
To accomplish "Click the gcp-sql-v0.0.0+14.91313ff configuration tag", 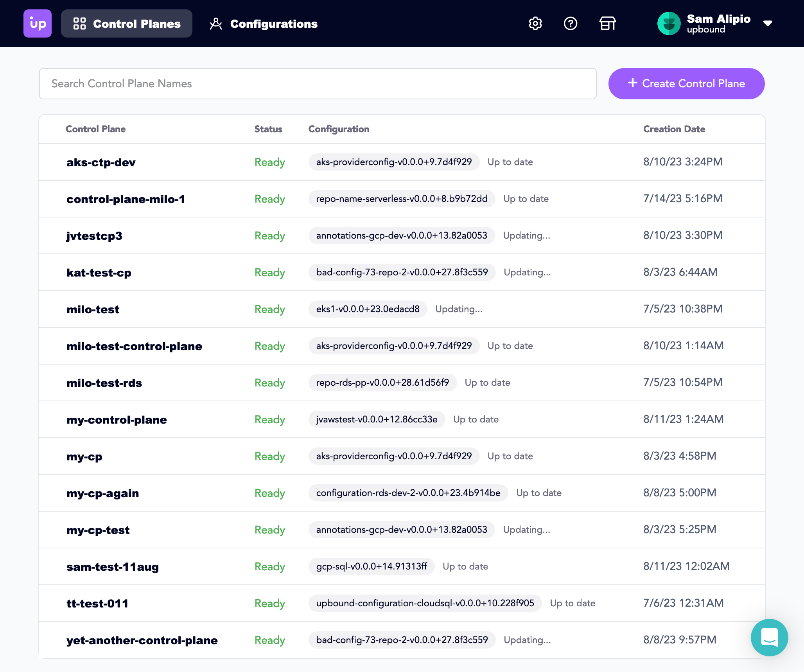I will tap(371, 566).
